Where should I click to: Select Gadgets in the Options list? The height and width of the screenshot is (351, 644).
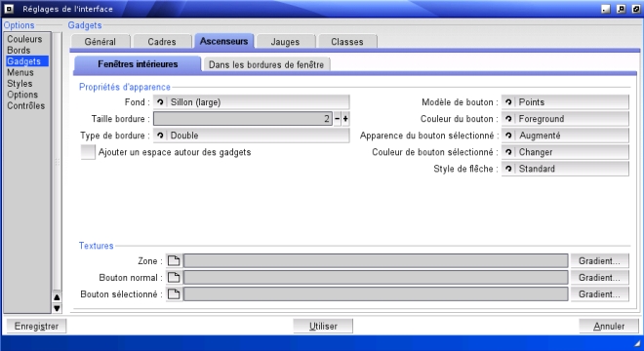[x=27, y=61]
